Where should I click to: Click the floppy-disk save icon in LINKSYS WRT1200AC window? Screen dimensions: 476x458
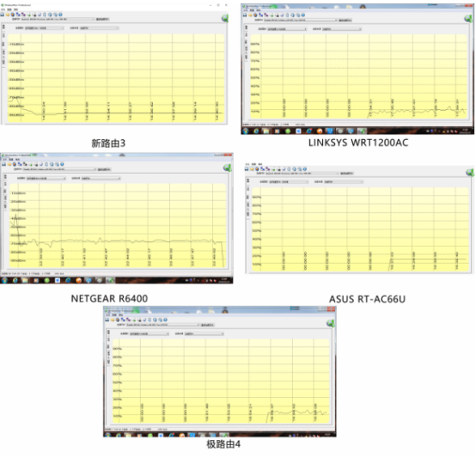[245, 15]
